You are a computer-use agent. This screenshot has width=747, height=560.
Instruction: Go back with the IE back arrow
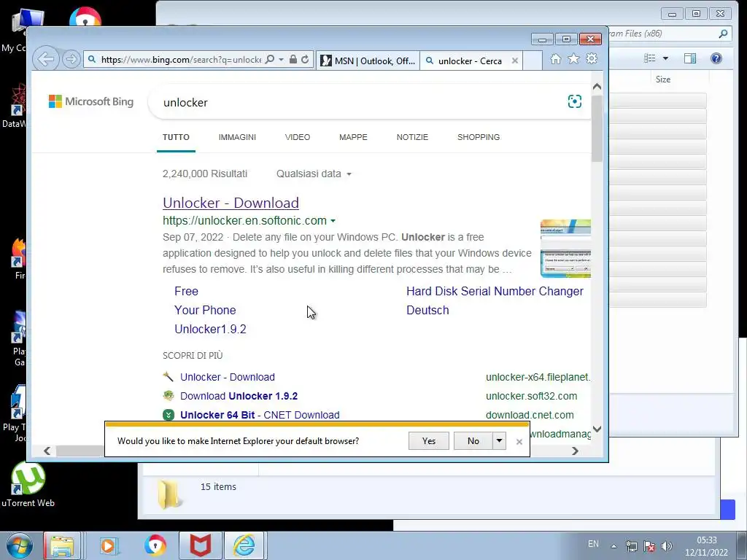coord(46,60)
